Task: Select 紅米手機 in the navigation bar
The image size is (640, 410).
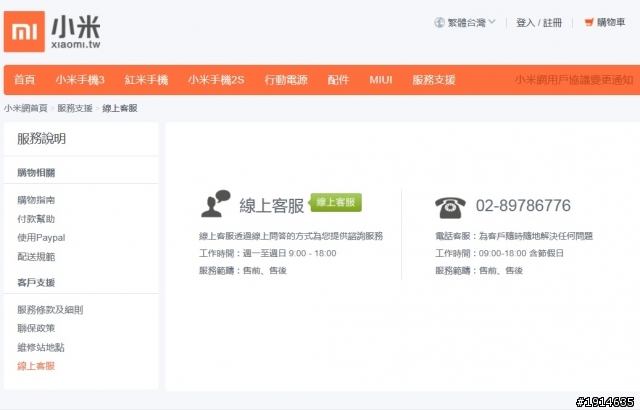Action: [x=146, y=80]
